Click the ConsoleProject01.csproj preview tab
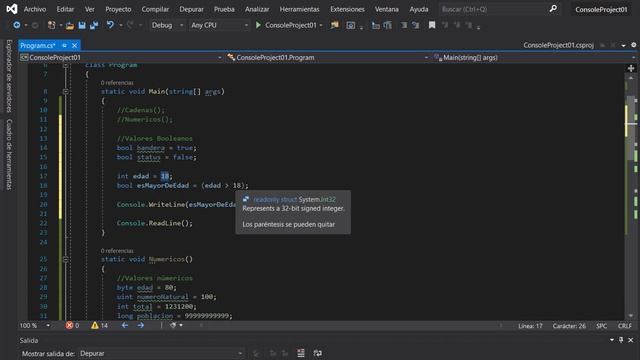 click(558, 45)
